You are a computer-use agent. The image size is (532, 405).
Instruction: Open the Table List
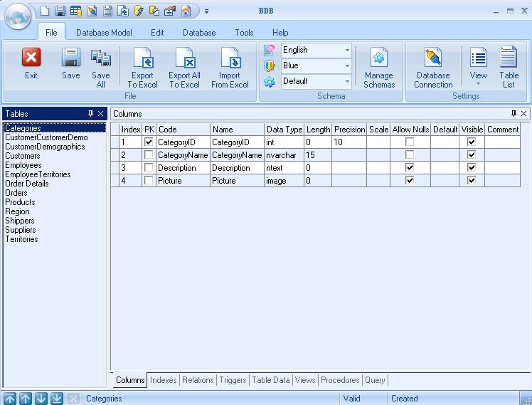click(x=509, y=67)
